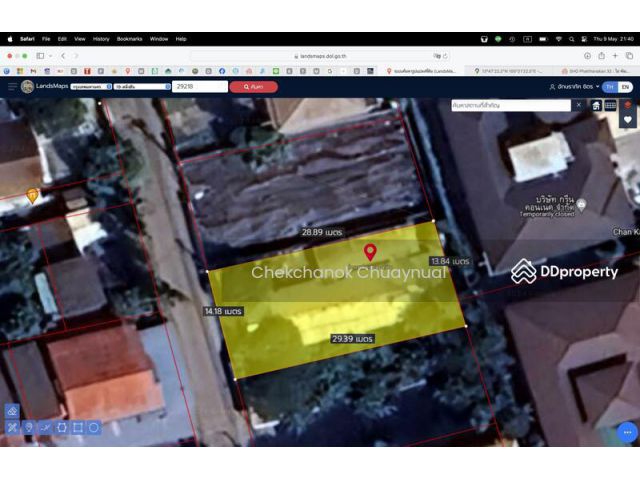Open the Gmail pinned tab
This screenshot has width=640, height=480.
33,71
